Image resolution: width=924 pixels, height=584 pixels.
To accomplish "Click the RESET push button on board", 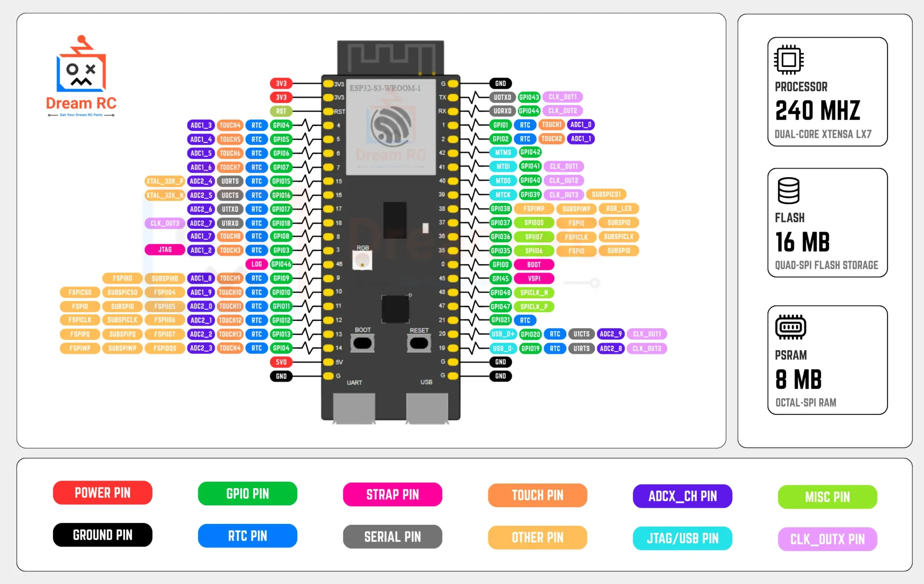I will [419, 343].
